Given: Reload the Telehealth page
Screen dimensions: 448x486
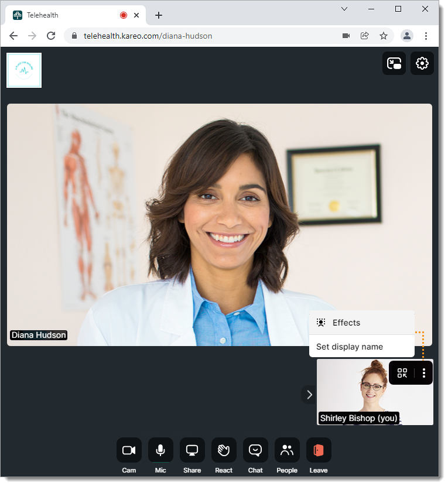Looking at the screenshot, I should 51,36.
